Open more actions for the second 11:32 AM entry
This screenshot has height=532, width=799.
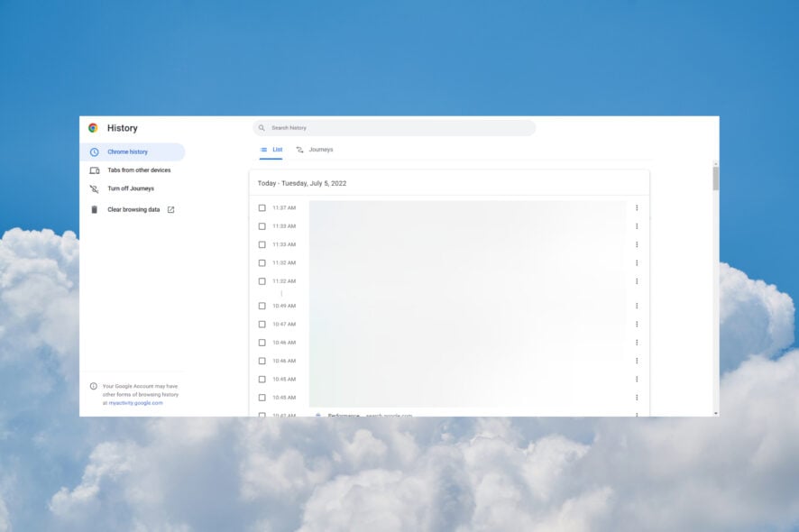coord(637,281)
